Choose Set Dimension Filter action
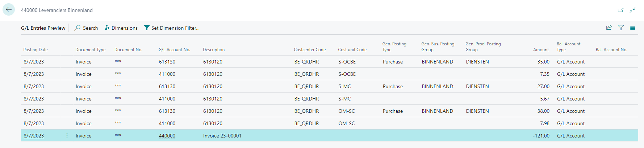The image size is (644, 148). tap(172, 28)
